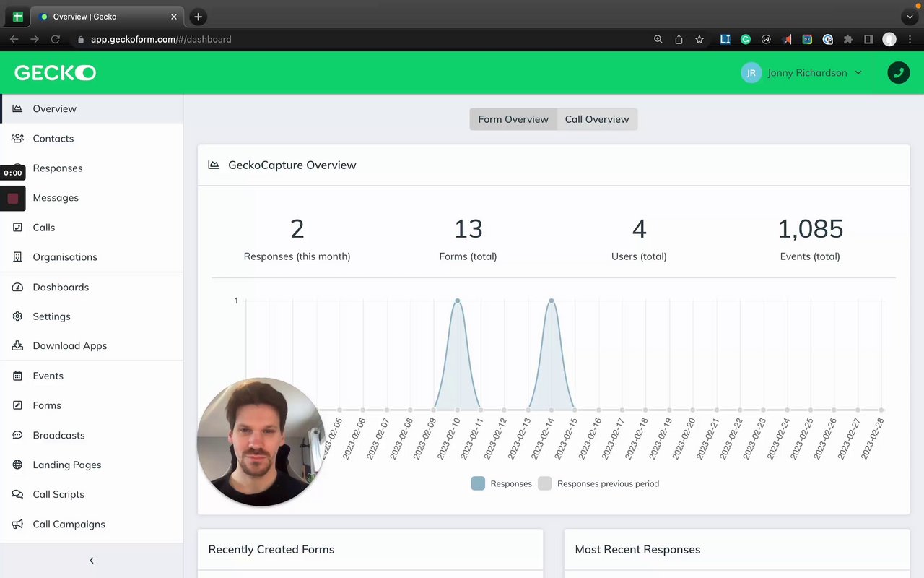Viewport: 924px width, 578px height.
Task: Click the Organisations building icon
Action: click(17, 256)
